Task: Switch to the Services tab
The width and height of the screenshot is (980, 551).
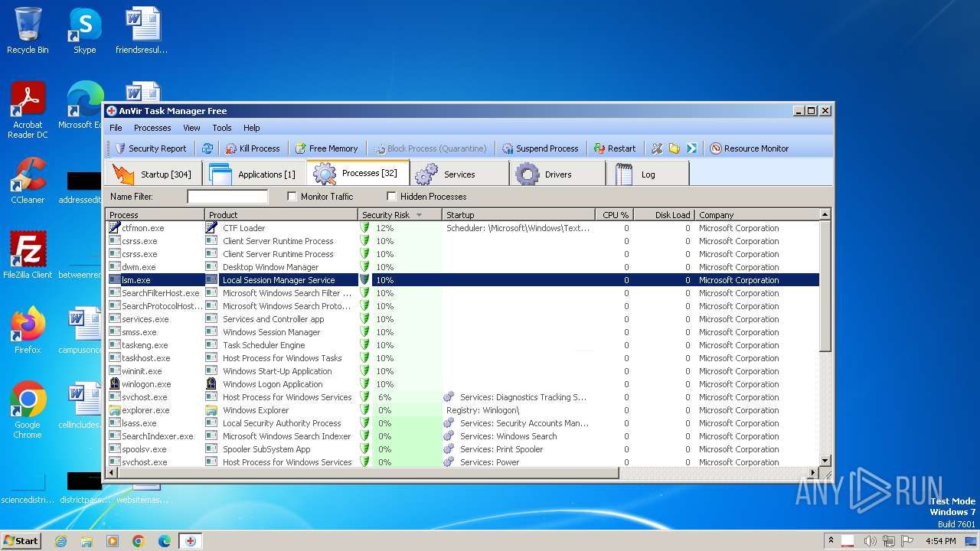Action: (x=459, y=174)
